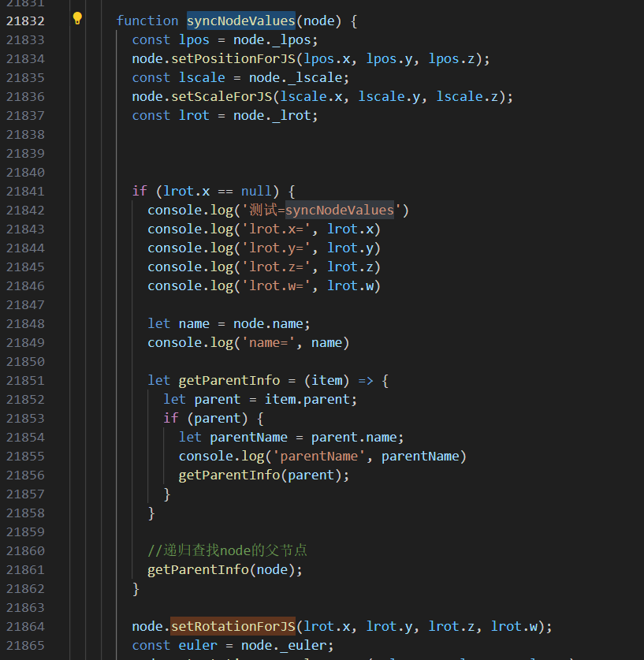This screenshot has width=644, height=660.
Task: Click the highlighted syncNodeValues function name
Action: [x=240, y=21]
